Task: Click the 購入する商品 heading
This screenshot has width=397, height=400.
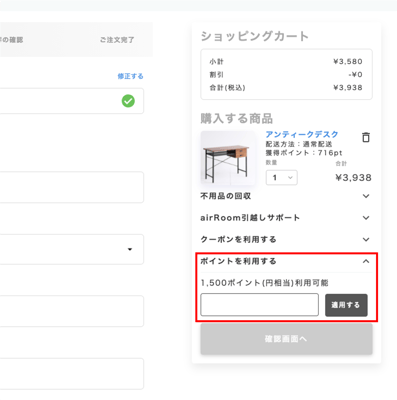Action: (237, 118)
